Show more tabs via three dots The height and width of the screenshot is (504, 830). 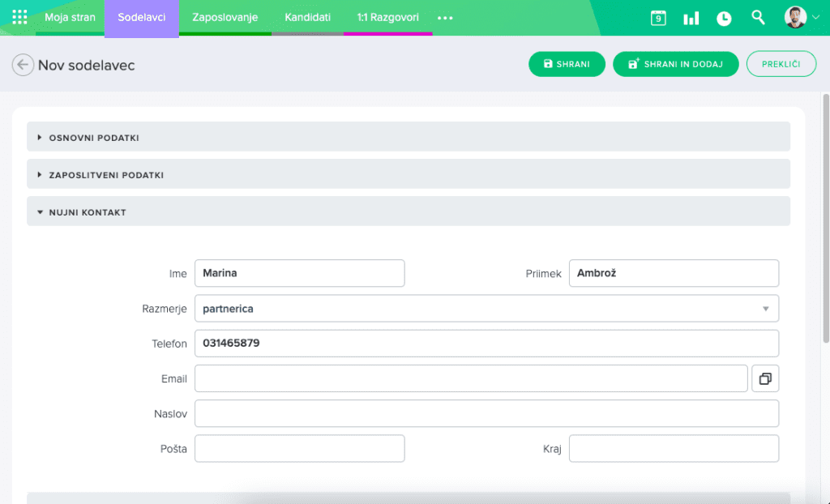[445, 18]
